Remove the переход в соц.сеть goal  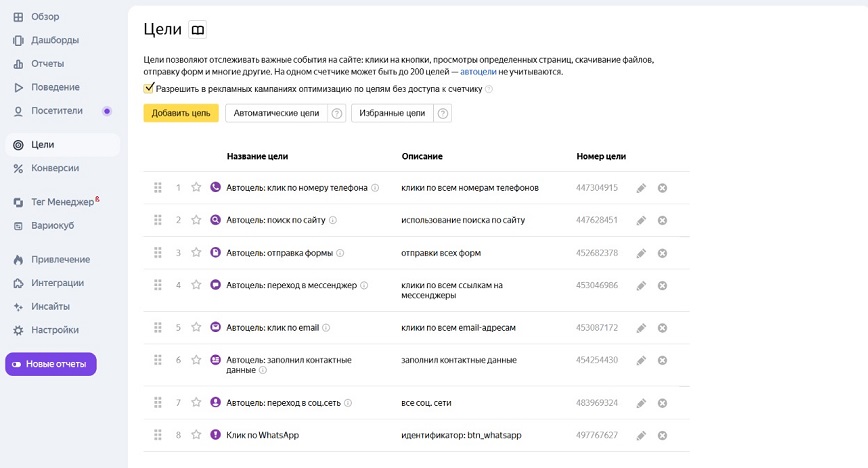[x=662, y=403]
